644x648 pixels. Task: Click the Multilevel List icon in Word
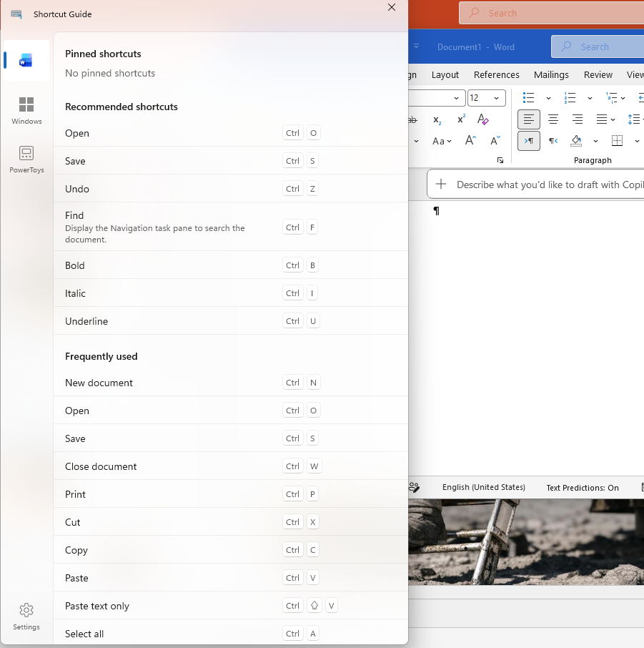point(611,98)
